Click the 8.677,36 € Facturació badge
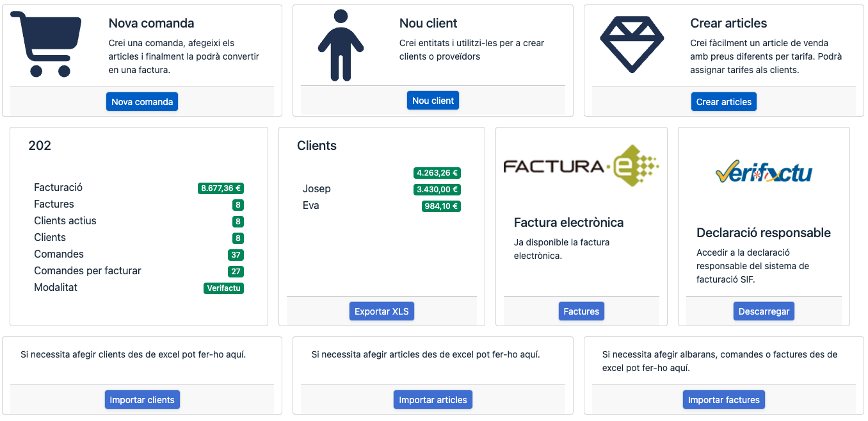The height and width of the screenshot is (421, 868). [221, 188]
